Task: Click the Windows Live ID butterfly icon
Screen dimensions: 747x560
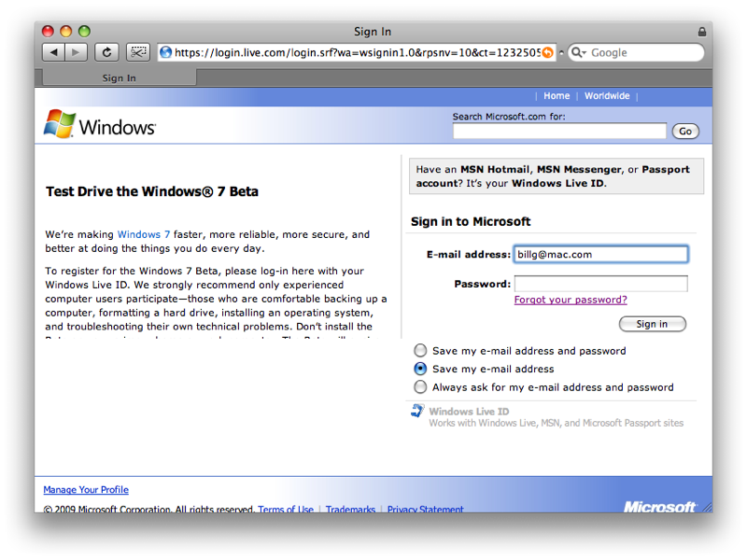Action: [417, 411]
